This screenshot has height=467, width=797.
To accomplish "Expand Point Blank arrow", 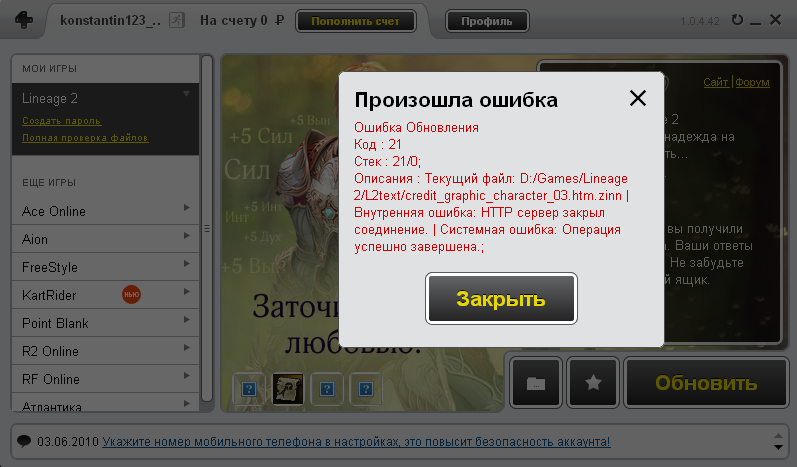I will pos(187,319).
